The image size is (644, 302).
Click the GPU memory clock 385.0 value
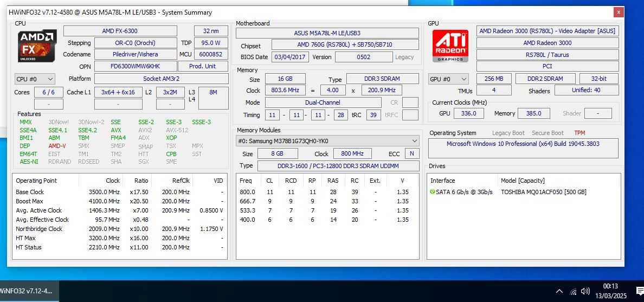click(533, 113)
